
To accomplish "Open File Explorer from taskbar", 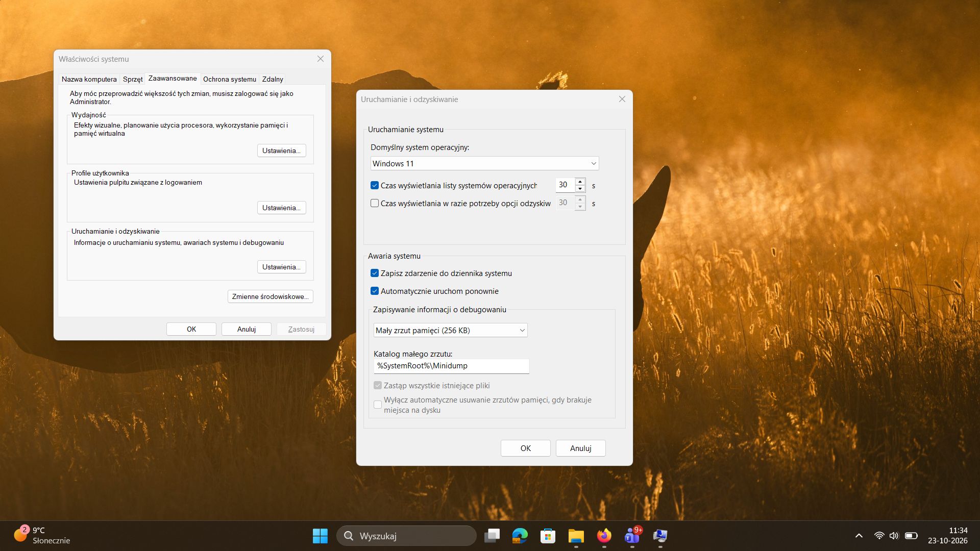I will (576, 536).
